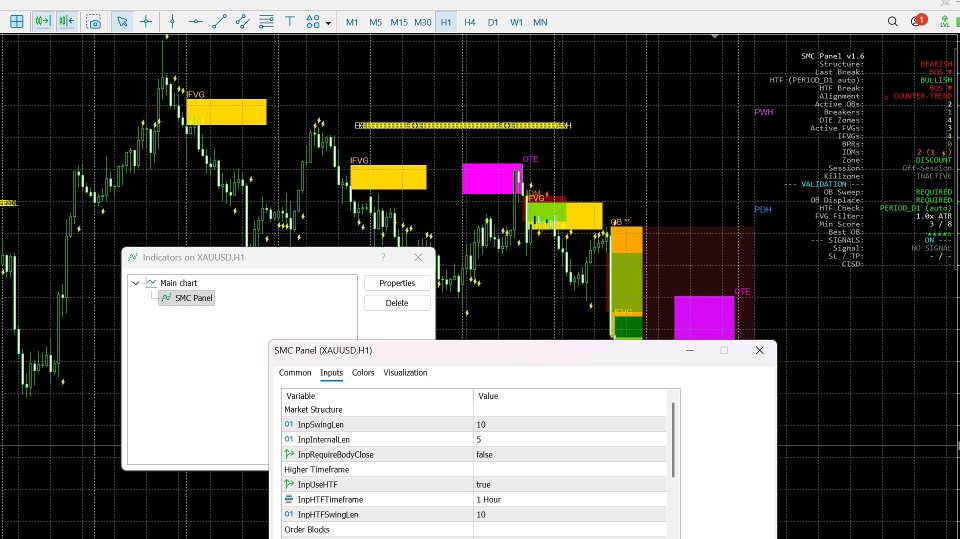The width and height of the screenshot is (960, 539).
Task: Click the screenshot camera icon
Action: pos(94,22)
